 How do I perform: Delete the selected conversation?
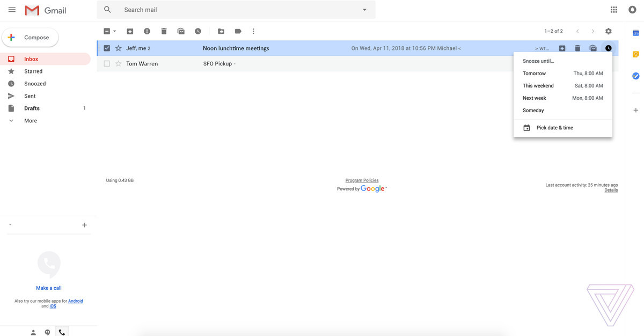pos(164,31)
